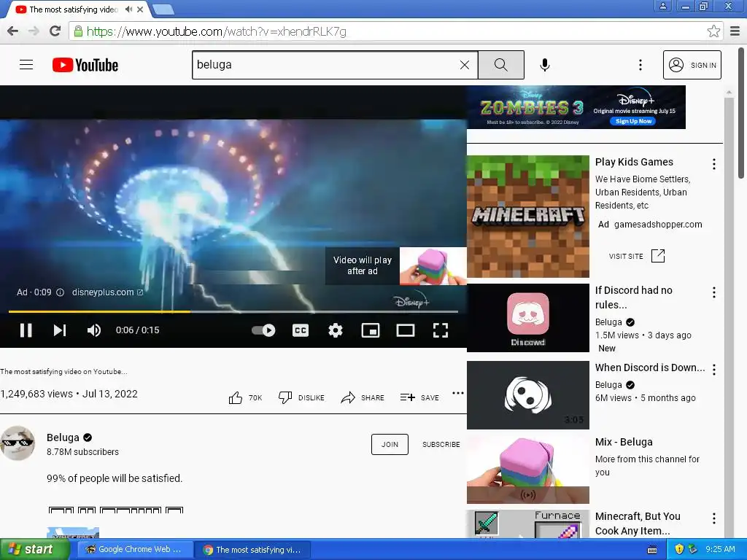Open the Windows Start menu
747x560 pixels.
(x=34, y=550)
